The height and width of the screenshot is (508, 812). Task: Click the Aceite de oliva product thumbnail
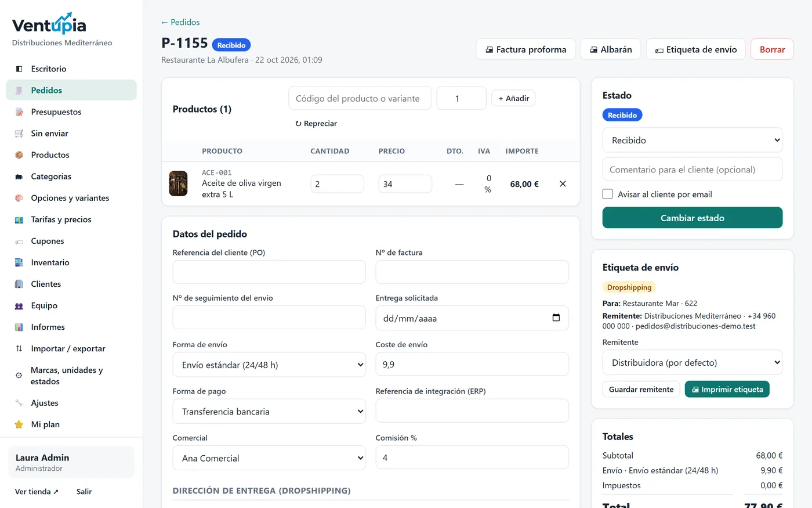click(178, 183)
